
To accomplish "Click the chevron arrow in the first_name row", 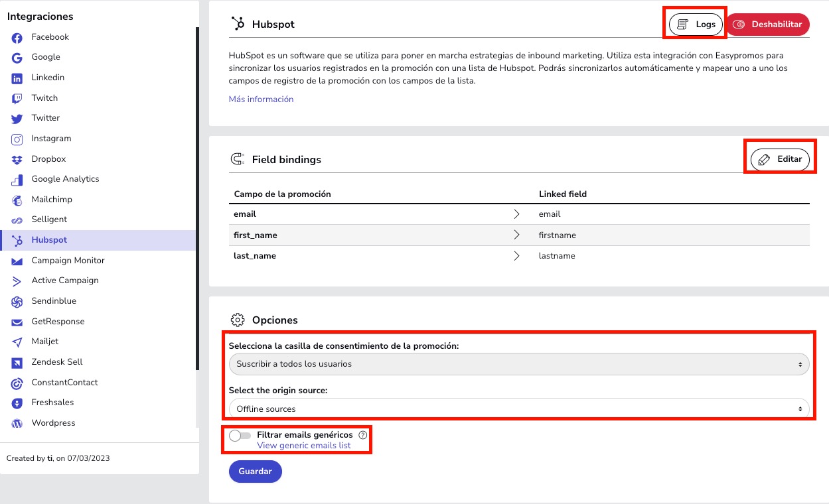I will coord(516,235).
